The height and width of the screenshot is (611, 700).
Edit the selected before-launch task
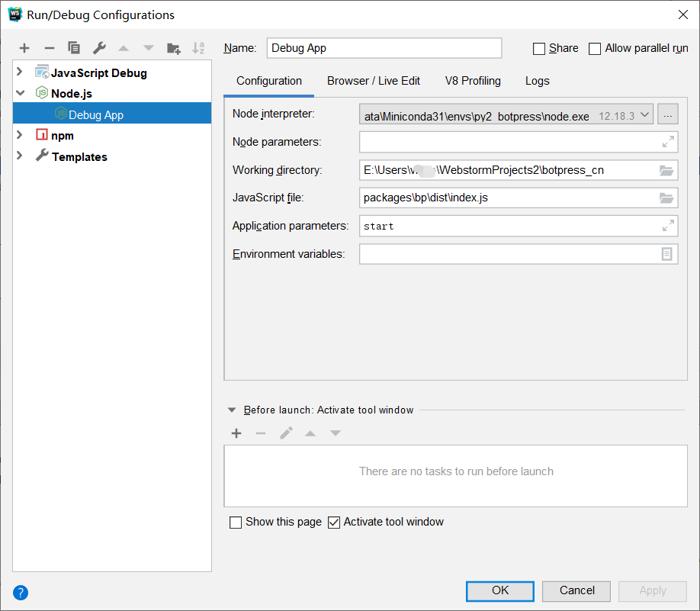point(286,433)
